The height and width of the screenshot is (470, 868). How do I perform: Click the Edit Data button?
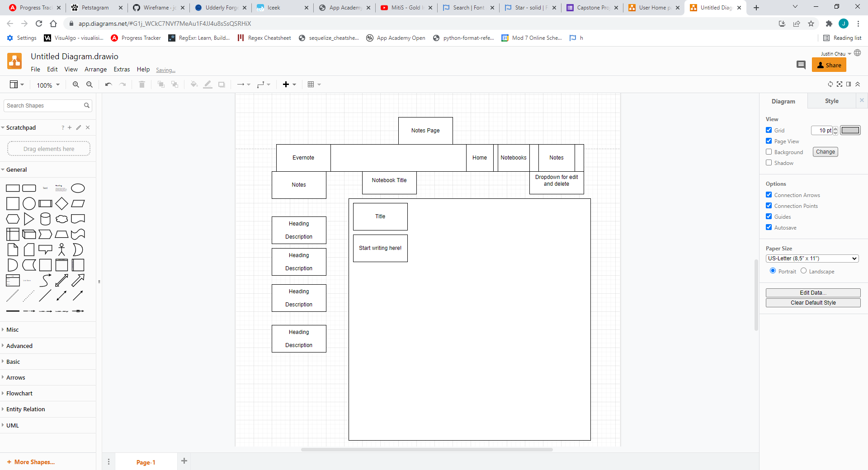[812, 292]
